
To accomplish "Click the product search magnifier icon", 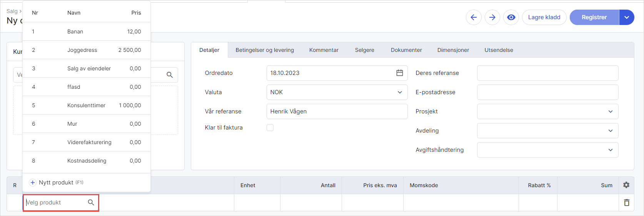I will click(91, 203).
